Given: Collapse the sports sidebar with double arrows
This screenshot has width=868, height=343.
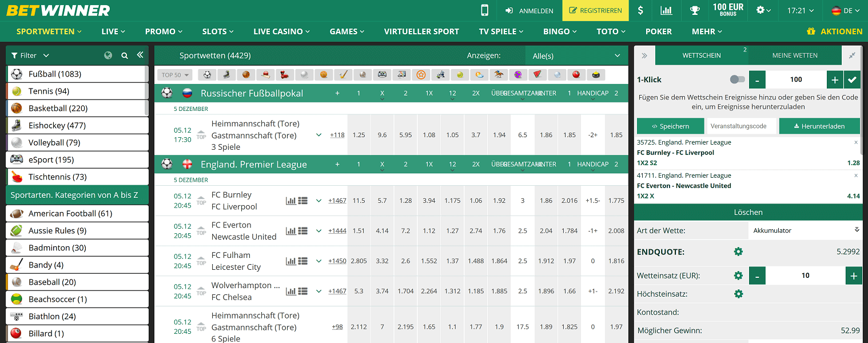Looking at the screenshot, I should (140, 55).
